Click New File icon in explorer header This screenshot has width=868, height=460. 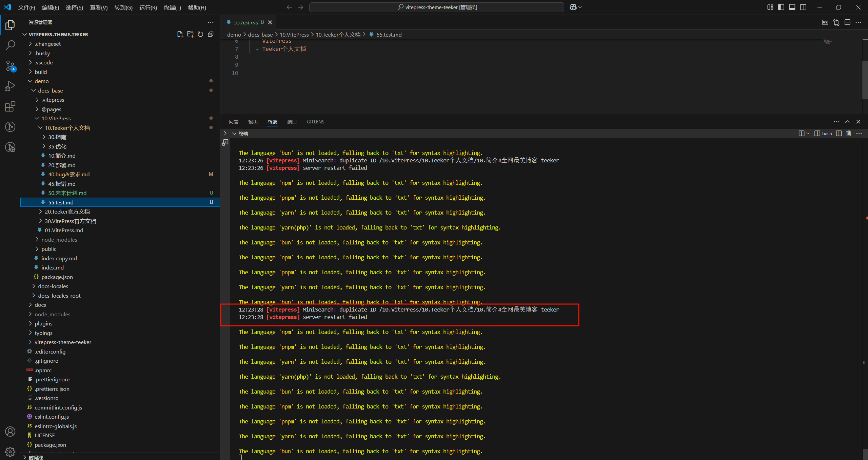[x=180, y=34]
